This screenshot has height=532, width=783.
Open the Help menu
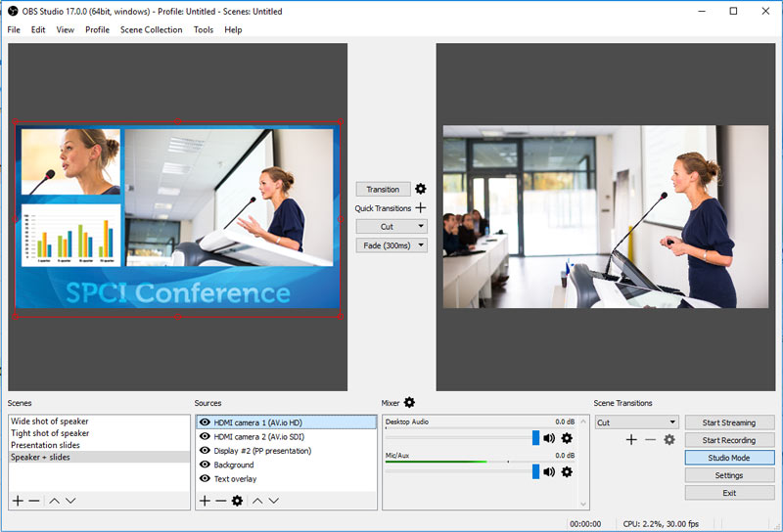point(233,29)
